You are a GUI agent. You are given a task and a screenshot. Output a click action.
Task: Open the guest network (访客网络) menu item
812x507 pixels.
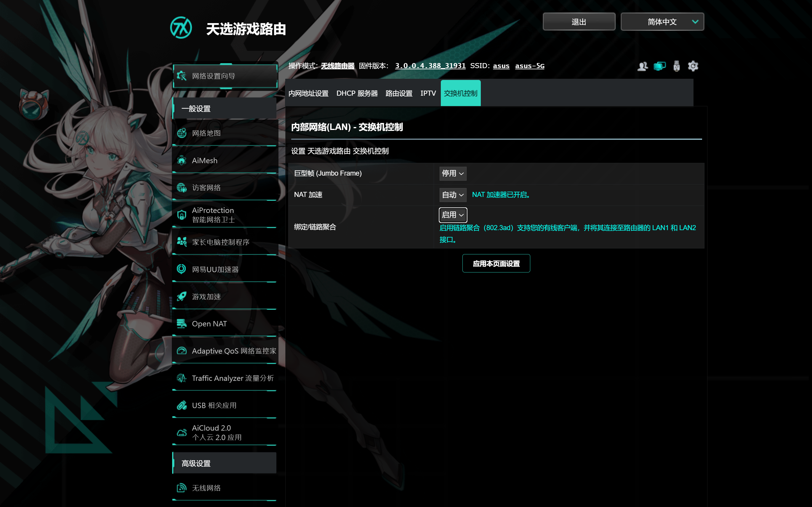tap(224, 187)
